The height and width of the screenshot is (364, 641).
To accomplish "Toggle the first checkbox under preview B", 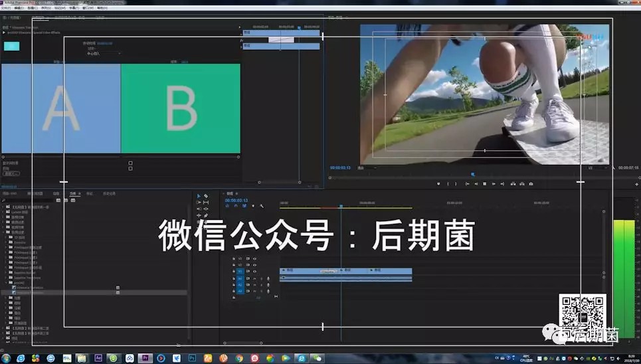I will (130, 163).
